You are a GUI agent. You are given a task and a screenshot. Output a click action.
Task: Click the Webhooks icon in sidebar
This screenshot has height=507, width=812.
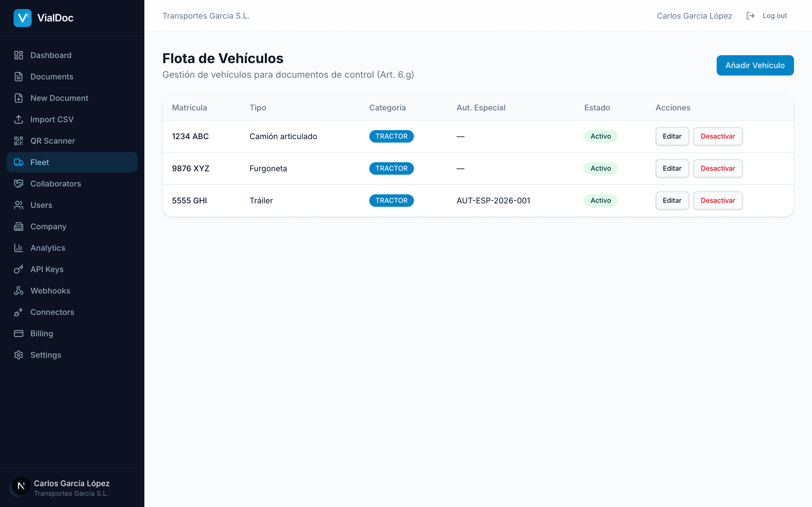pyautogui.click(x=18, y=290)
